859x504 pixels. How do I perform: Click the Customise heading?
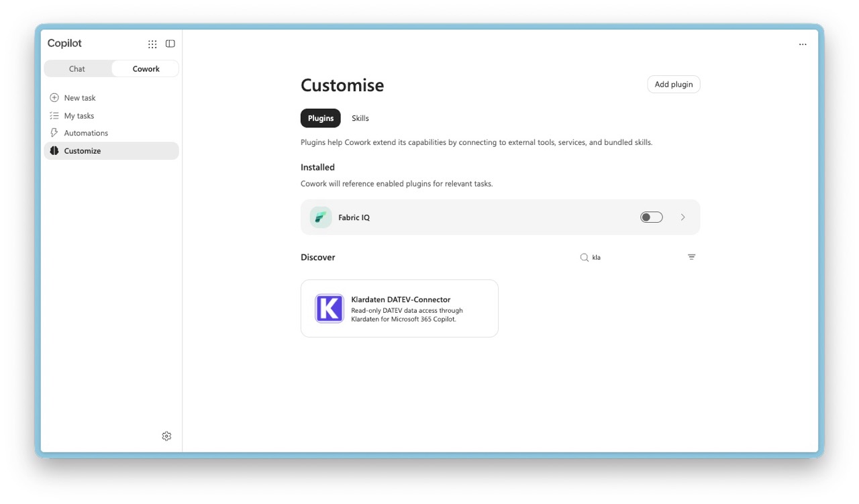click(342, 85)
